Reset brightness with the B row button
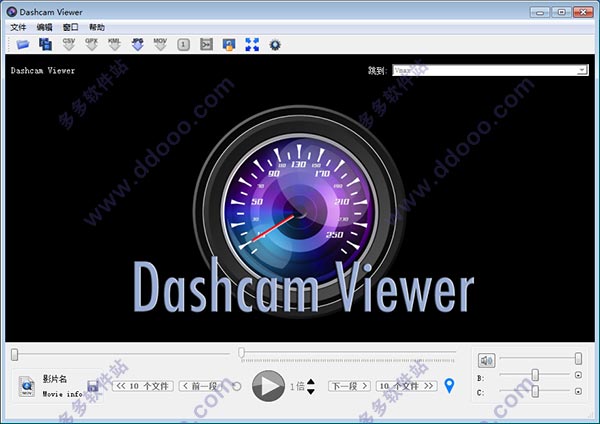The width and height of the screenshot is (600, 424). pos(578,375)
